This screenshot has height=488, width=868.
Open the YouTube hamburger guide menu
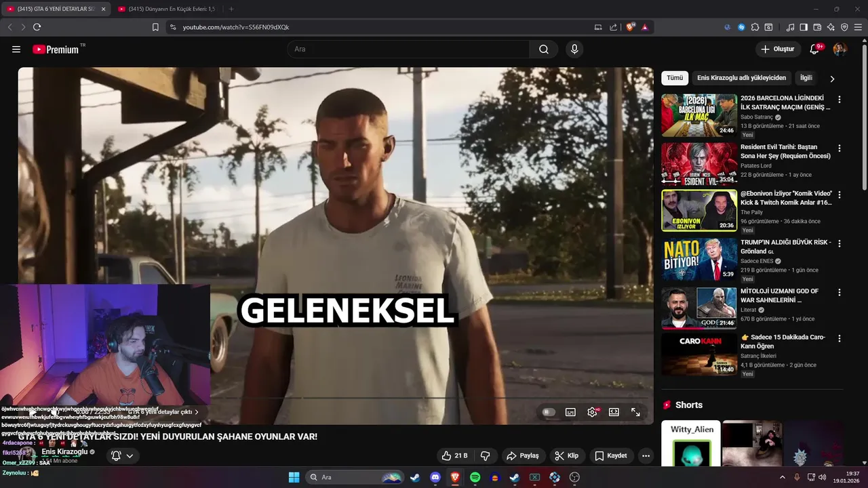click(x=16, y=49)
